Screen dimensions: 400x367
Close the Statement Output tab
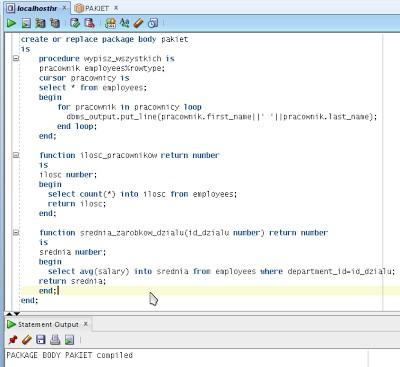pyautogui.click(x=86, y=324)
